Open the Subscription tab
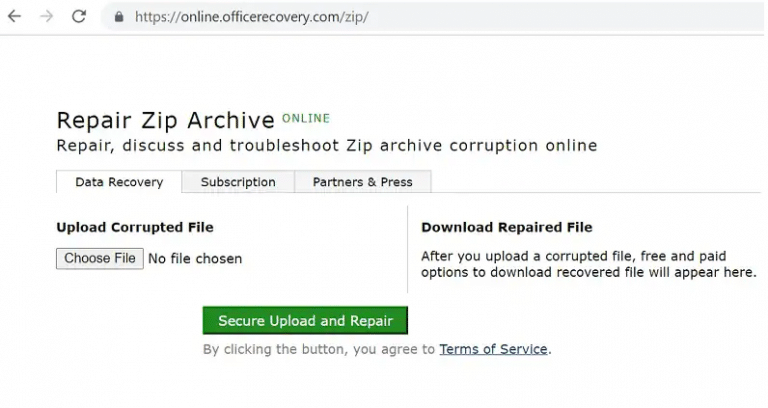This screenshot has height=408, width=768. point(238,182)
